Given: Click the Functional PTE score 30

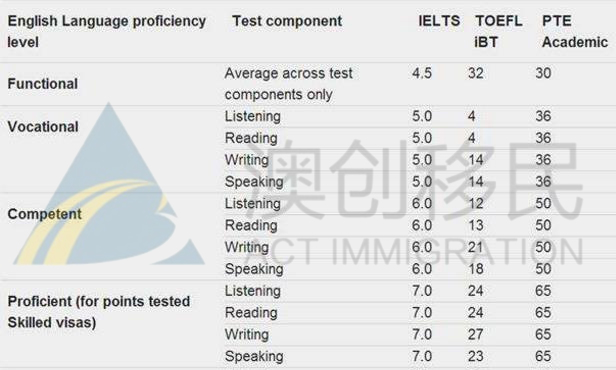Looking at the screenshot, I should [x=543, y=73].
